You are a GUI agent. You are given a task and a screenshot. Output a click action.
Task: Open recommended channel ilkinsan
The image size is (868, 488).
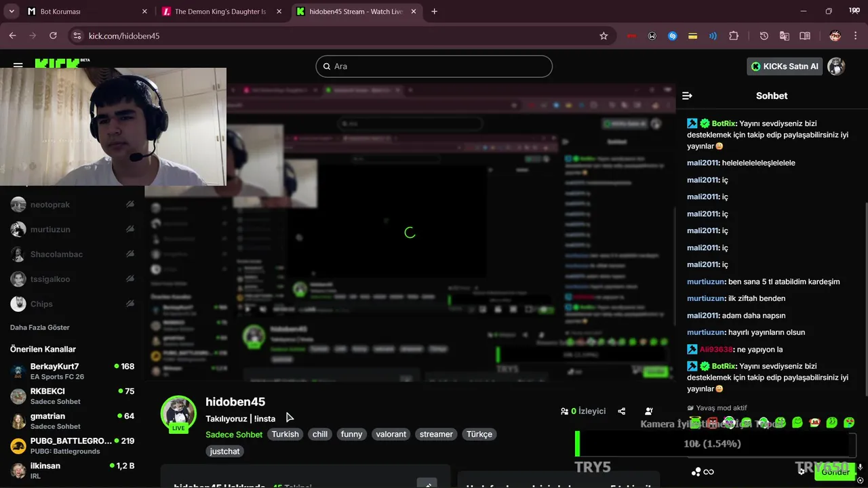click(x=73, y=470)
